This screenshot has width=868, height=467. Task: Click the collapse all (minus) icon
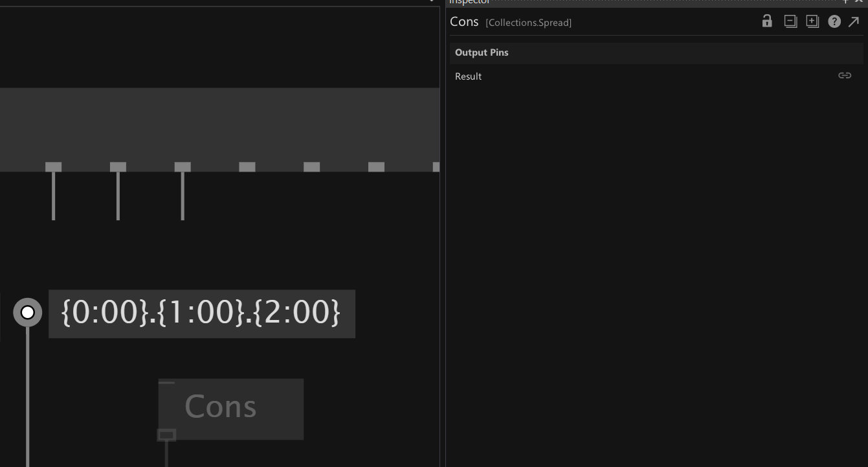[x=790, y=21]
